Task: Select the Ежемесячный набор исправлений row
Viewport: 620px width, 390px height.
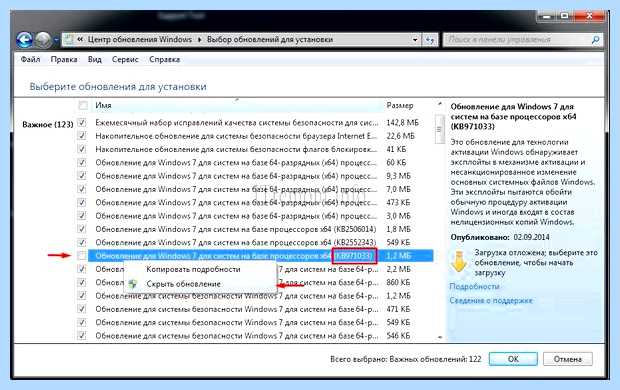Action: click(x=254, y=123)
